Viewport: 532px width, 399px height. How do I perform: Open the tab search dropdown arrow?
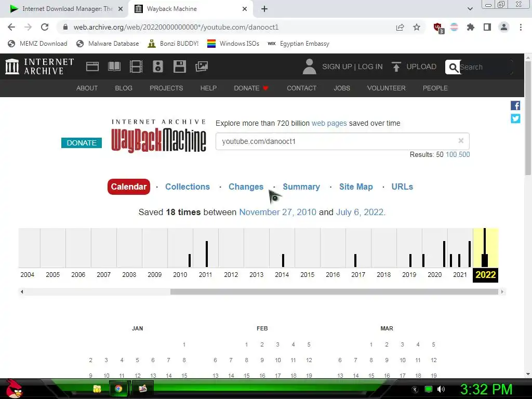[x=470, y=9]
